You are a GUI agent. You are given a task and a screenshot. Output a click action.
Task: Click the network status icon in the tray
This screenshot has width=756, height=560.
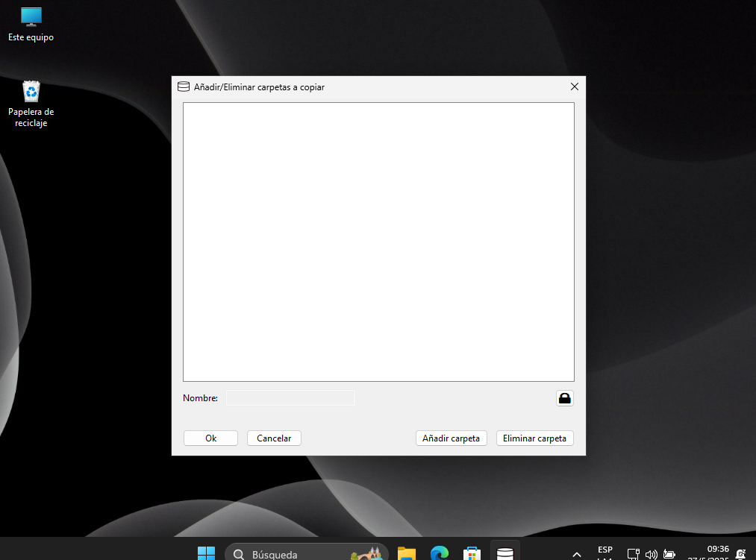(x=632, y=555)
